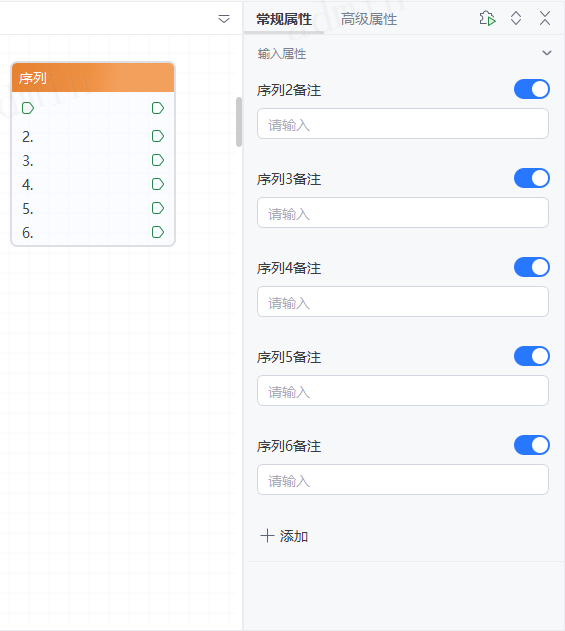This screenshot has width=565, height=631.
Task: Click row label 6. in 序列 node
Action: click(28, 233)
